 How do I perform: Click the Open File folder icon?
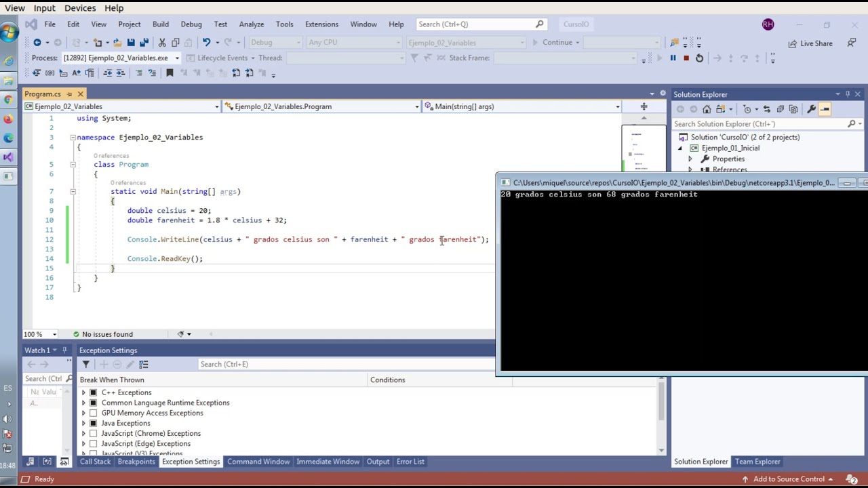point(117,43)
